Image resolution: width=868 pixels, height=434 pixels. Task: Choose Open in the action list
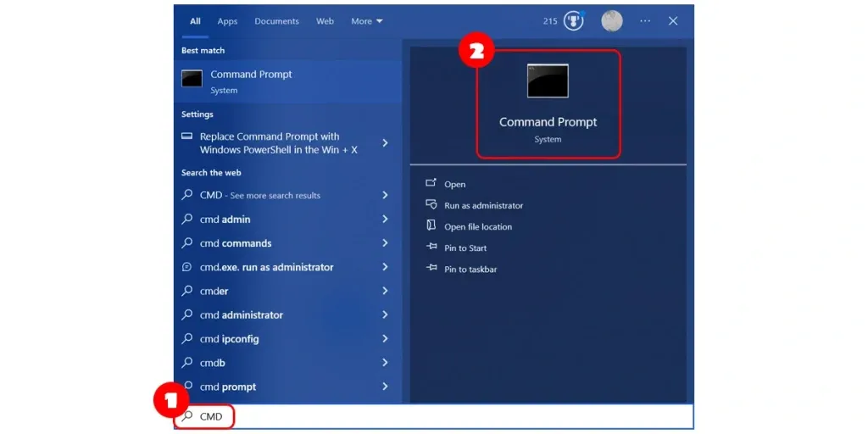point(454,184)
